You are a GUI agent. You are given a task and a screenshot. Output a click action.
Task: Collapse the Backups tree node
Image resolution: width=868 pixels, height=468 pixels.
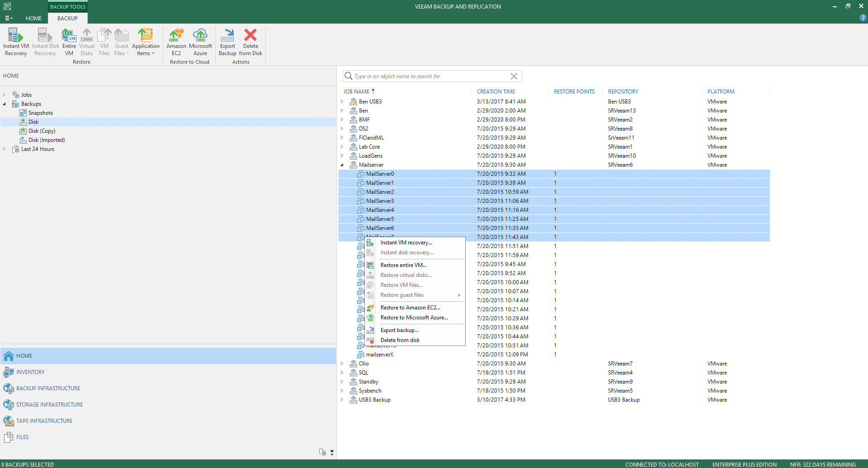click(x=5, y=104)
